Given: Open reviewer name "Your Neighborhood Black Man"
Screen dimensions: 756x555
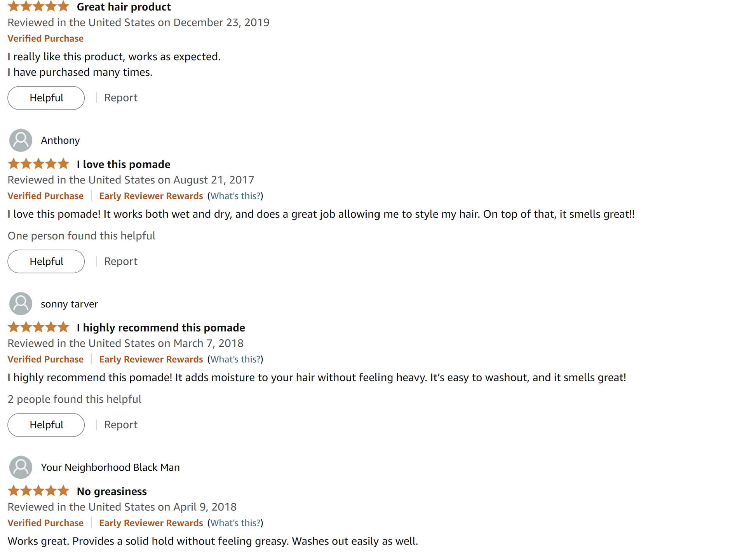Looking at the screenshot, I should 110,467.
